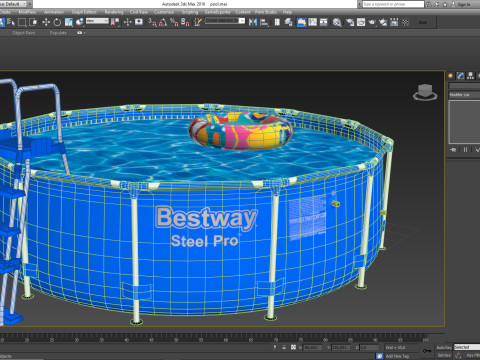
Task: Toggle 3D Snaps
Action: pos(152,22)
